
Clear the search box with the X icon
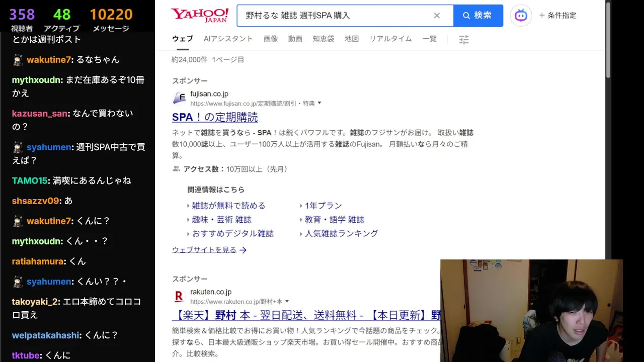[x=437, y=16]
